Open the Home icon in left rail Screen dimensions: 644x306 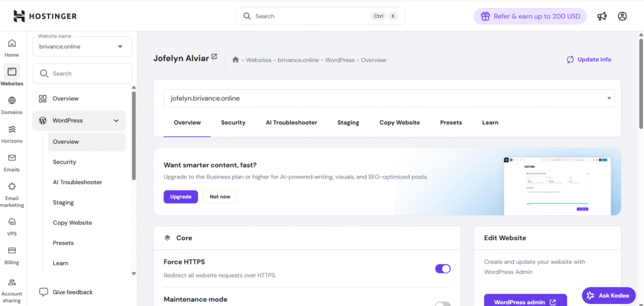[x=11, y=43]
